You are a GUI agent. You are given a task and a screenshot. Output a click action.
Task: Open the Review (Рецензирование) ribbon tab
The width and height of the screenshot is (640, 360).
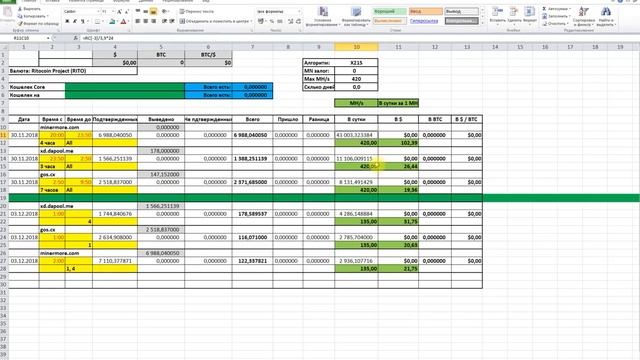tap(177, 1)
